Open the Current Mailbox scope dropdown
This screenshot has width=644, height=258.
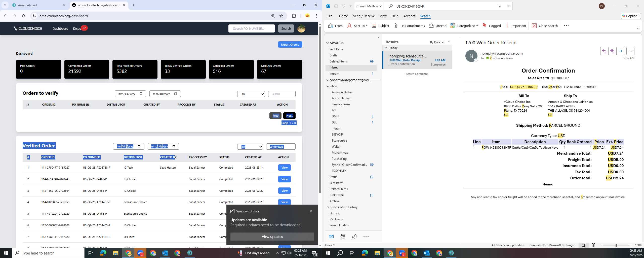(x=369, y=6)
